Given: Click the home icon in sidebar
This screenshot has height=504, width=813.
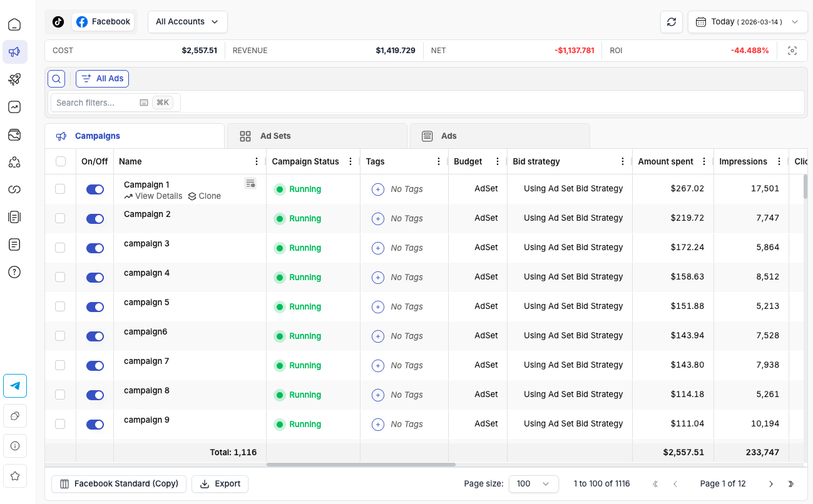Looking at the screenshot, I should [14, 25].
